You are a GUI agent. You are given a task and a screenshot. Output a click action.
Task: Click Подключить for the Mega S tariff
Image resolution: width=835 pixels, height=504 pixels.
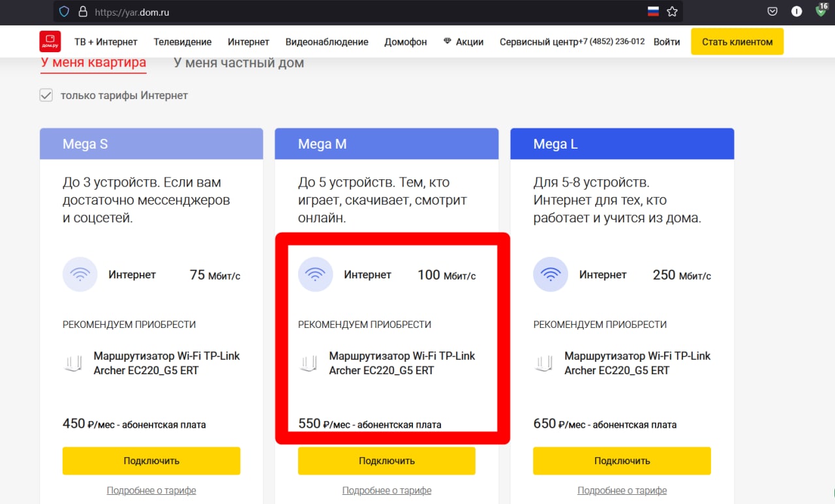click(151, 461)
